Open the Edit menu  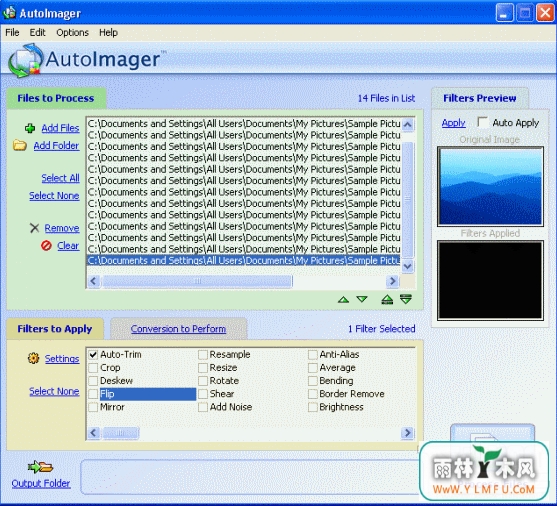coord(37,32)
